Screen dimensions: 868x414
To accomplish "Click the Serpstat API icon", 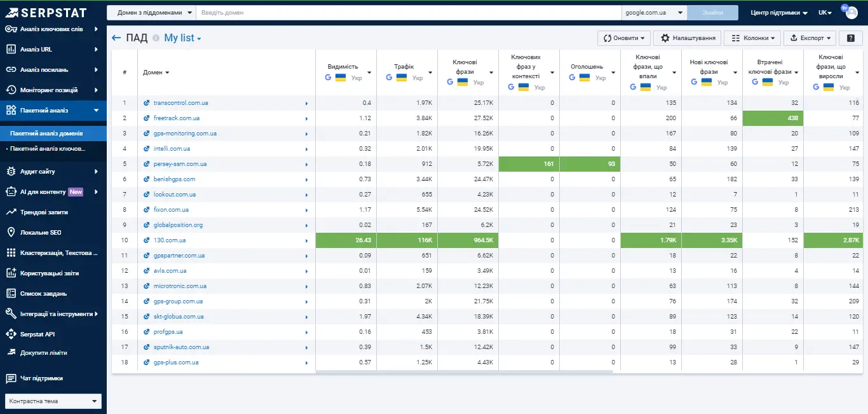I will [x=11, y=335].
